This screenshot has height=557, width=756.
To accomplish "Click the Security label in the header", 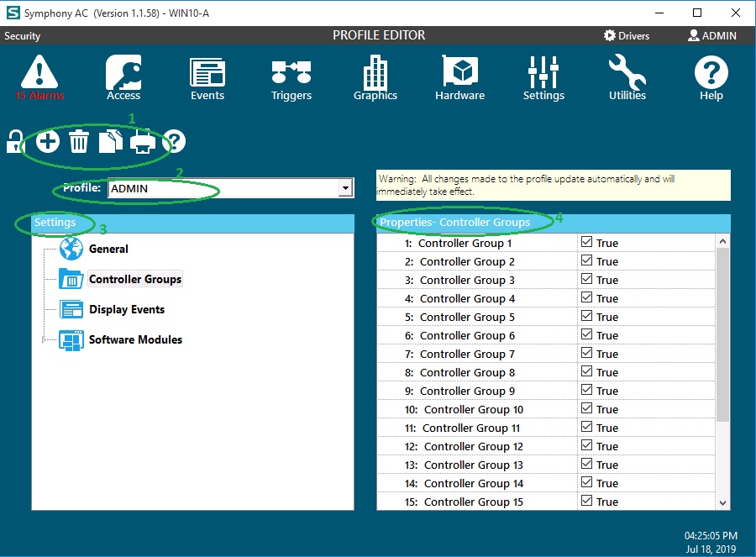I will pos(22,35).
